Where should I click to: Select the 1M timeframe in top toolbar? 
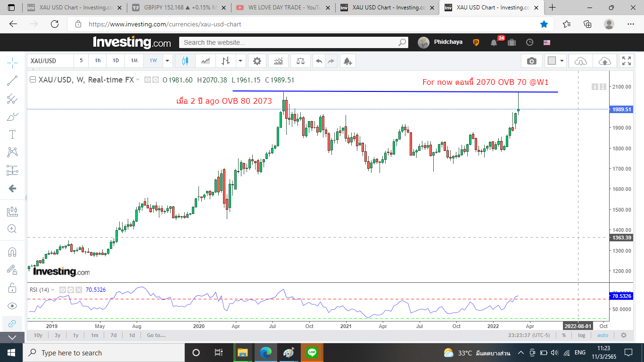134,61
